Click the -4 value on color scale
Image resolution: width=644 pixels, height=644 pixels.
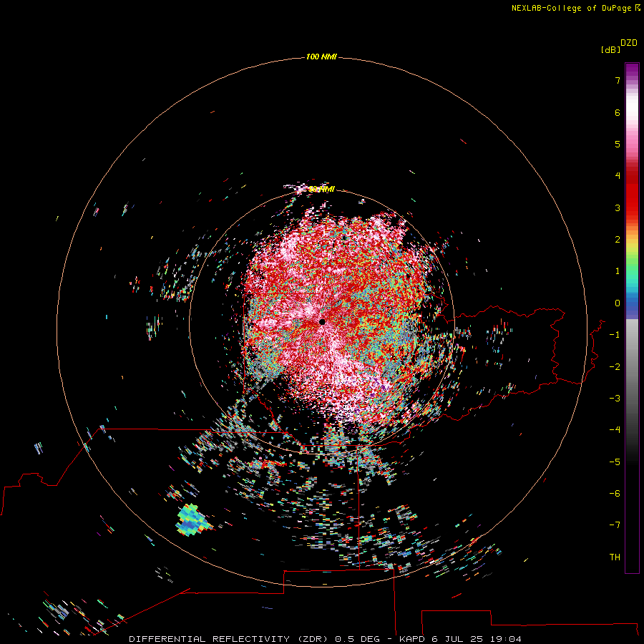pyautogui.click(x=615, y=429)
